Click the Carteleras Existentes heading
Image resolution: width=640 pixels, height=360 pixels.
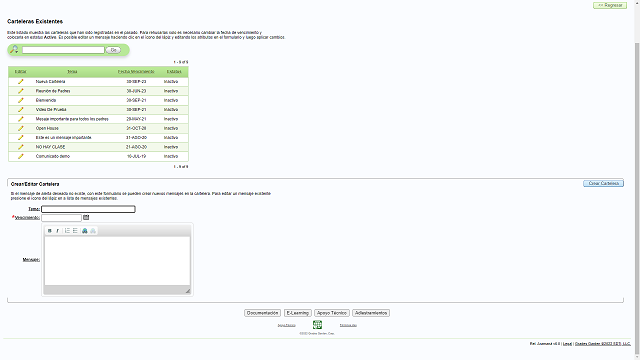point(35,21)
